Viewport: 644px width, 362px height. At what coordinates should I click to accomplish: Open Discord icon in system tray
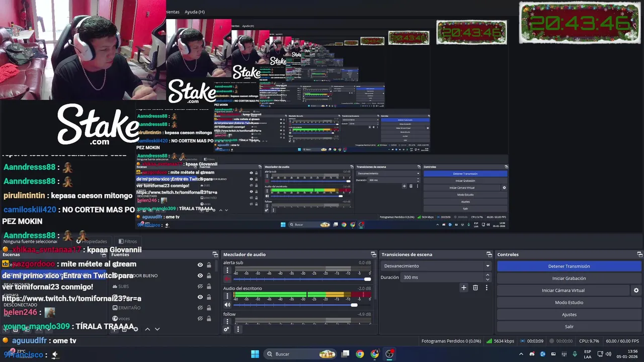pyautogui.click(x=532, y=354)
